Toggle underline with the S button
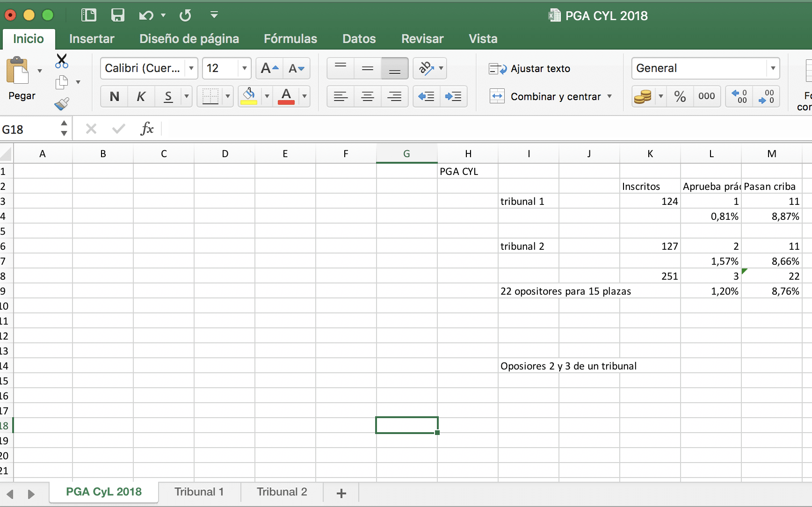The width and height of the screenshot is (812, 507). click(x=168, y=96)
